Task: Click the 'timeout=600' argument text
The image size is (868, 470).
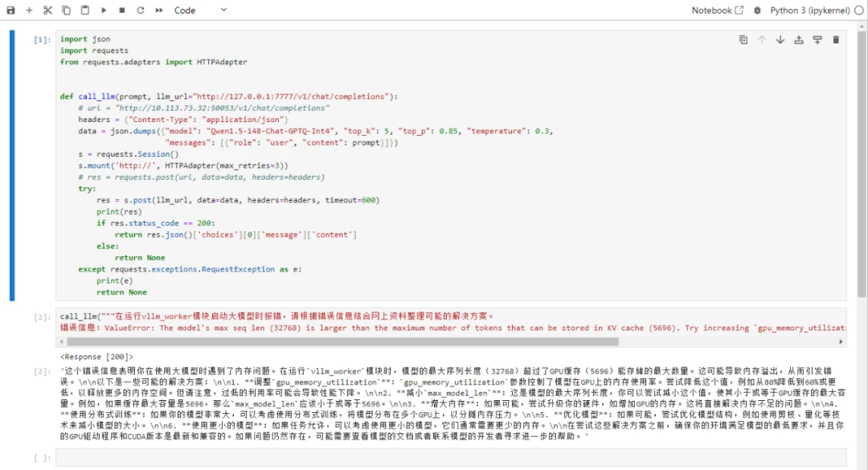Action: point(350,200)
